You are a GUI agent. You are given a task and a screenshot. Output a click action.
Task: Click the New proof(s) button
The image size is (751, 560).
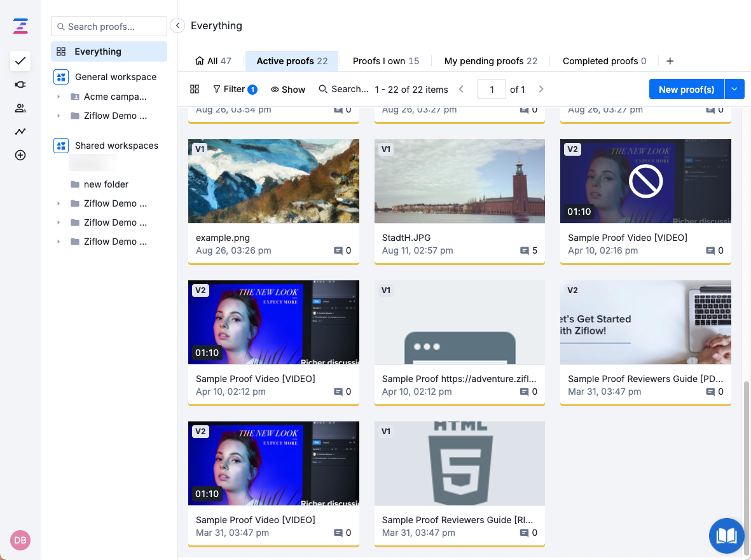coord(686,90)
